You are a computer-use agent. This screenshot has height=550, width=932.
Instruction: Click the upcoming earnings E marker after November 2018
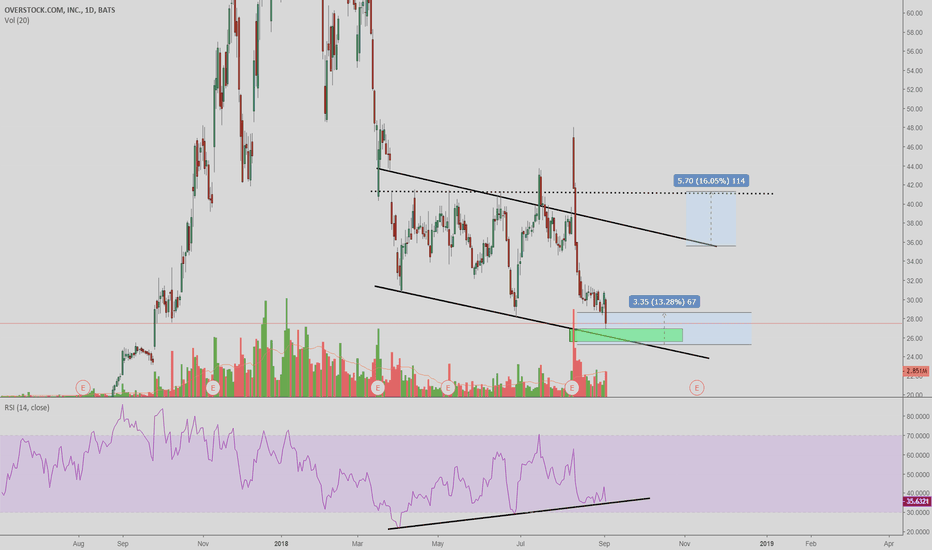click(697, 388)
